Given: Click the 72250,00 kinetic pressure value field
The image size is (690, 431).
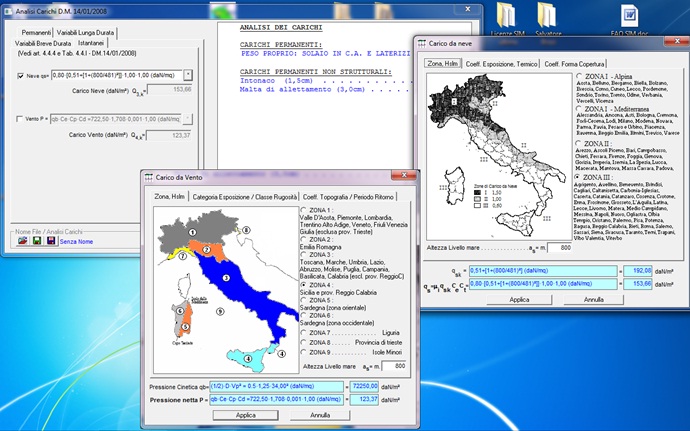Looking at the screenshot, I should 364,386.
